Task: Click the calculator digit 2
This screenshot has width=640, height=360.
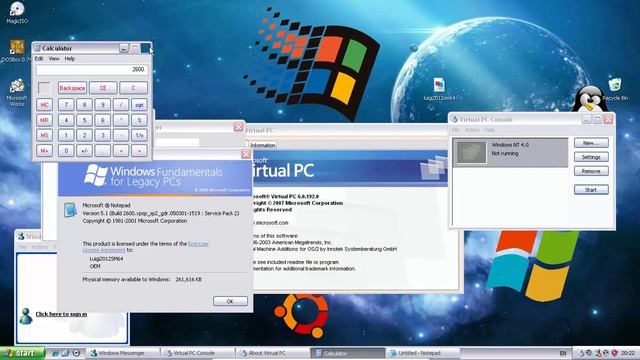Action: coord(84,136)
